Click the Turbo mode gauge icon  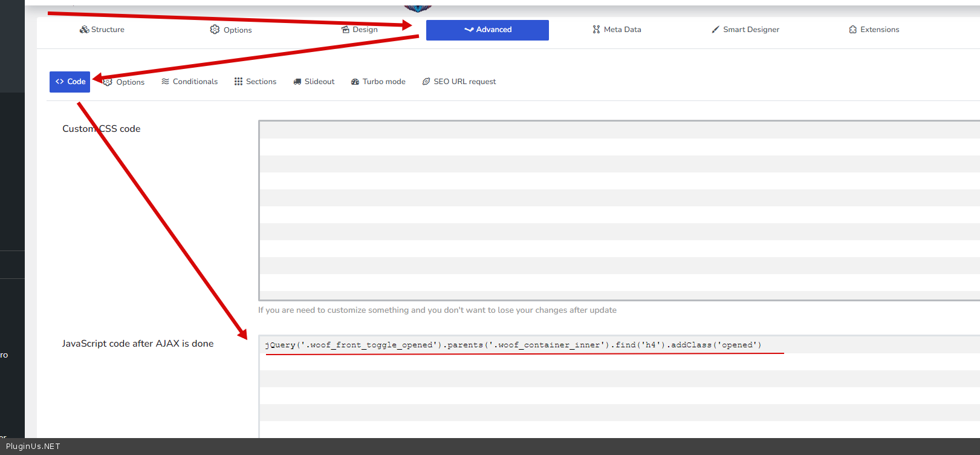(x=355, y=82)
